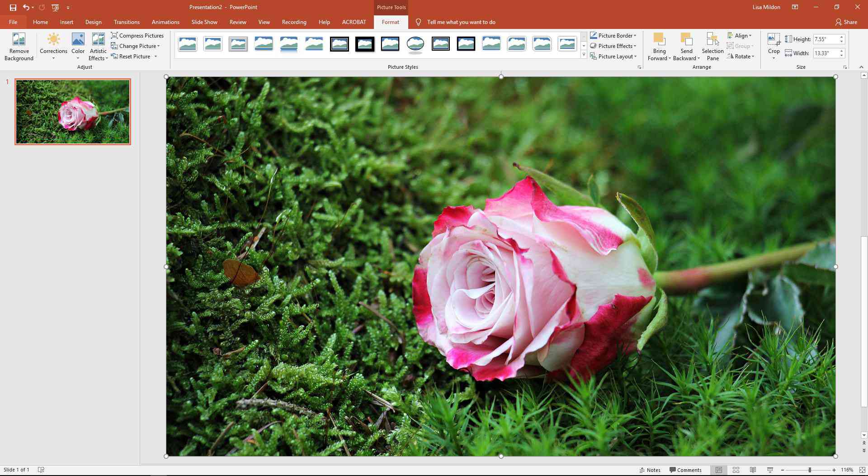Open the ACROBAT tab
Viewport: 868px width, 476px height.
(x=354, y=22)
